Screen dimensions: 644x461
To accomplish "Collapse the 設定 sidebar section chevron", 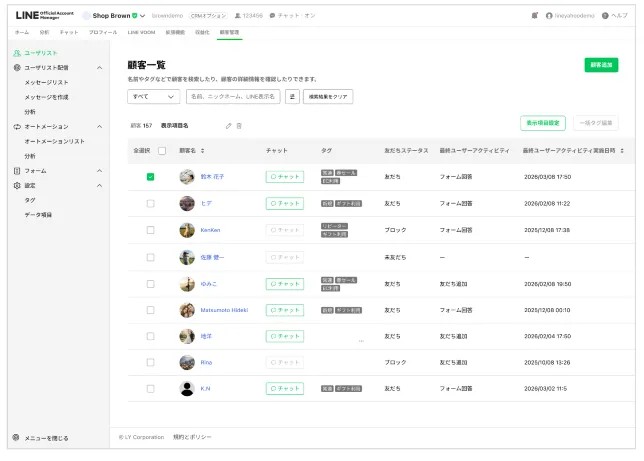I will point(99,185).
